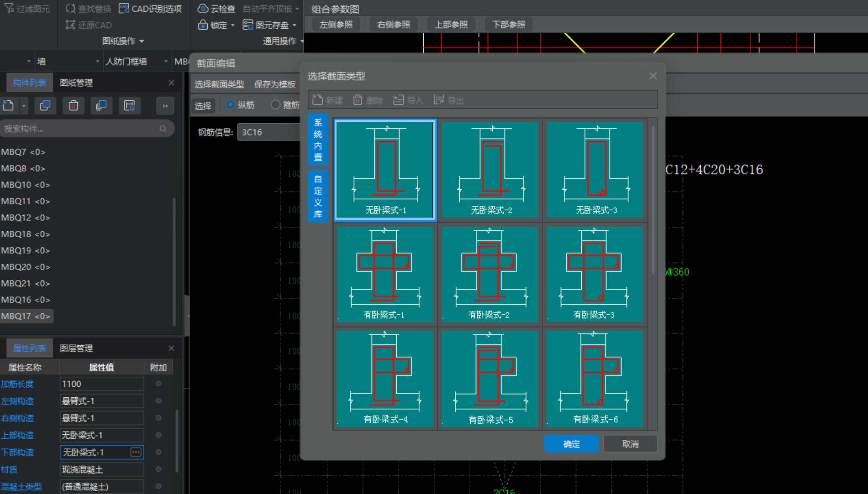Screen dimensions: 868x494
Task: Click the save archive icon in component toolbar
Action: click(130, 105)
